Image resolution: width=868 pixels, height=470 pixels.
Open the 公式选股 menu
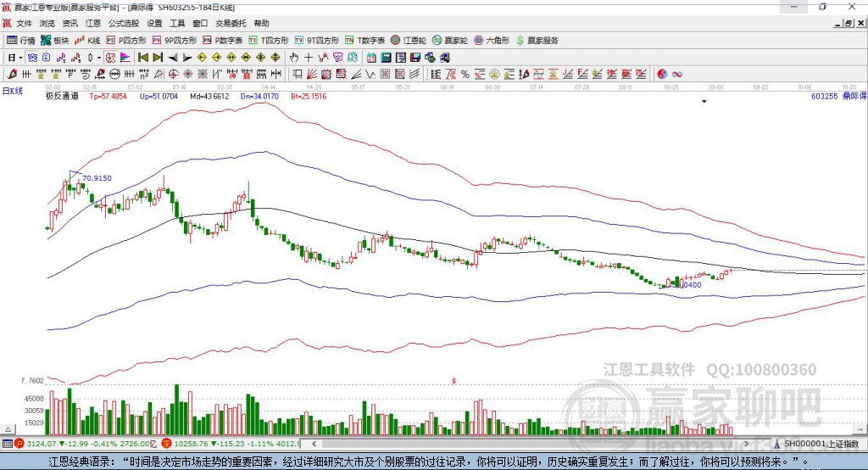[x=124, y=23]
